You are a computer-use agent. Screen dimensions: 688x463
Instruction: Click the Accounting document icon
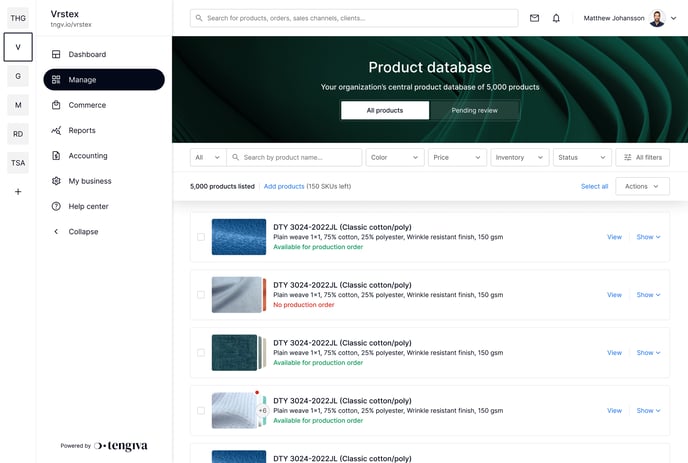(56, 155)
